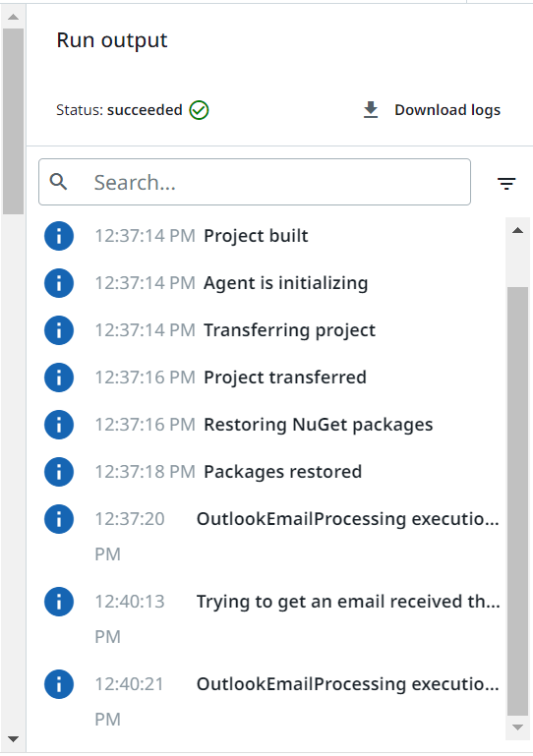Click the magnifier icon in search box
The width and height of the screenshot is (533, 756).
click(58, 182)
